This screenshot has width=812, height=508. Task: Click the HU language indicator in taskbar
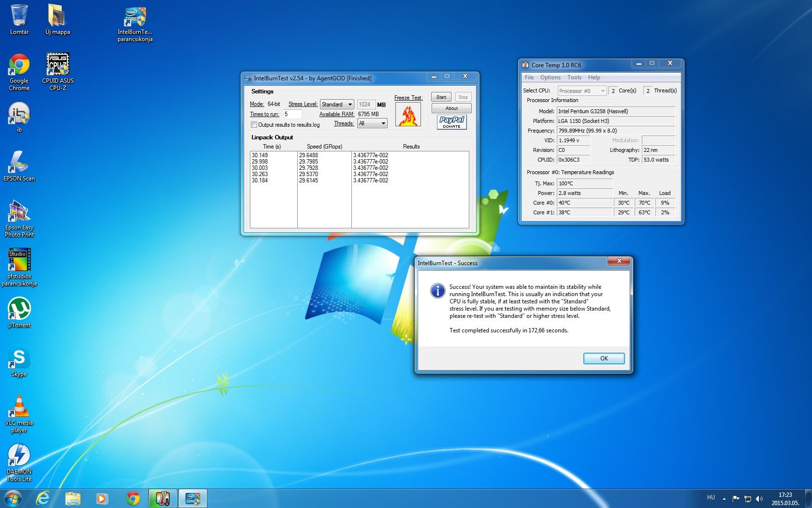(711, 497)
